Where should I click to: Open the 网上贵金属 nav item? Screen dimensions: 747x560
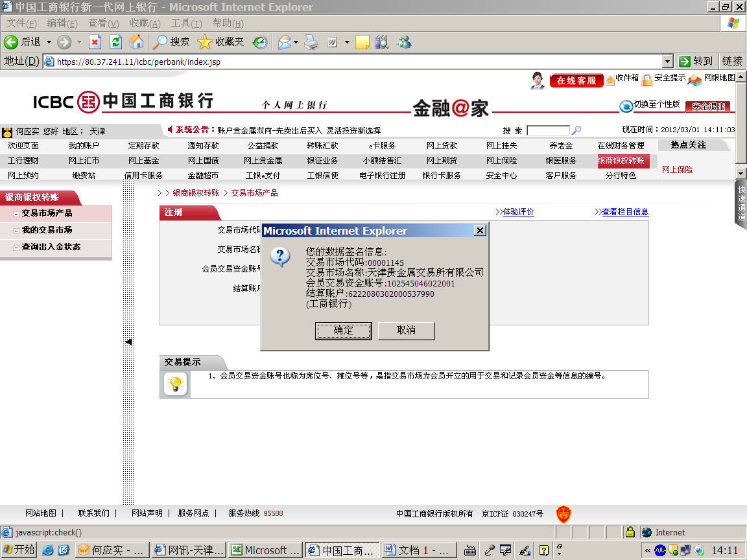point(263,161)
